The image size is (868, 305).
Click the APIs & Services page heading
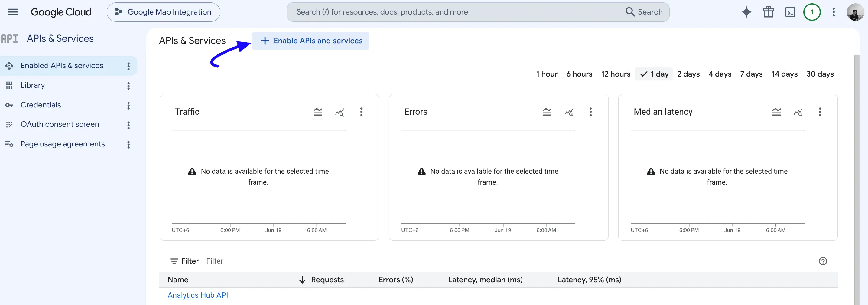click(x=192, y=41)
